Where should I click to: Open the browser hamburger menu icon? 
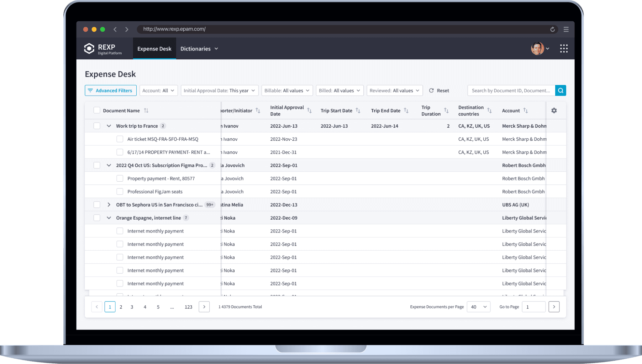566,30
